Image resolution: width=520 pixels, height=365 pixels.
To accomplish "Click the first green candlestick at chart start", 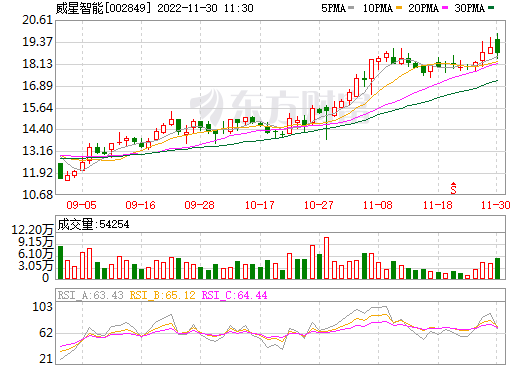I will tap(60, 171).
